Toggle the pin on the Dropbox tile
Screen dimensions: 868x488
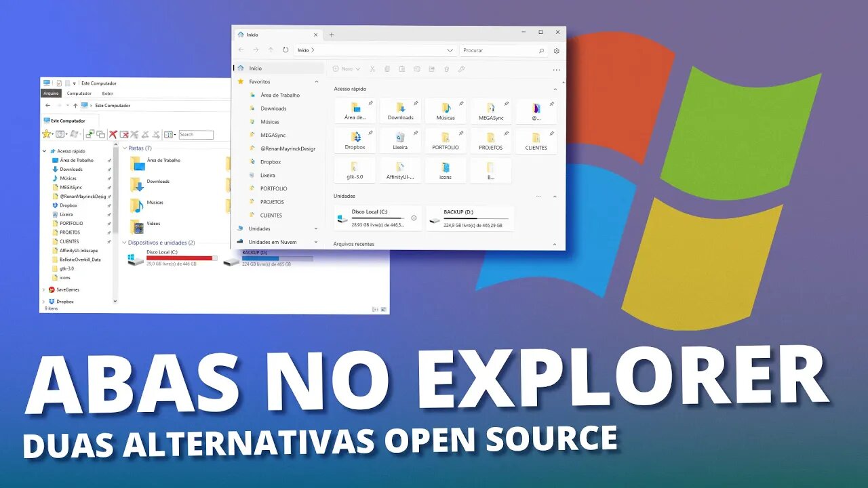pyautogui.click(x=370, y=134)
